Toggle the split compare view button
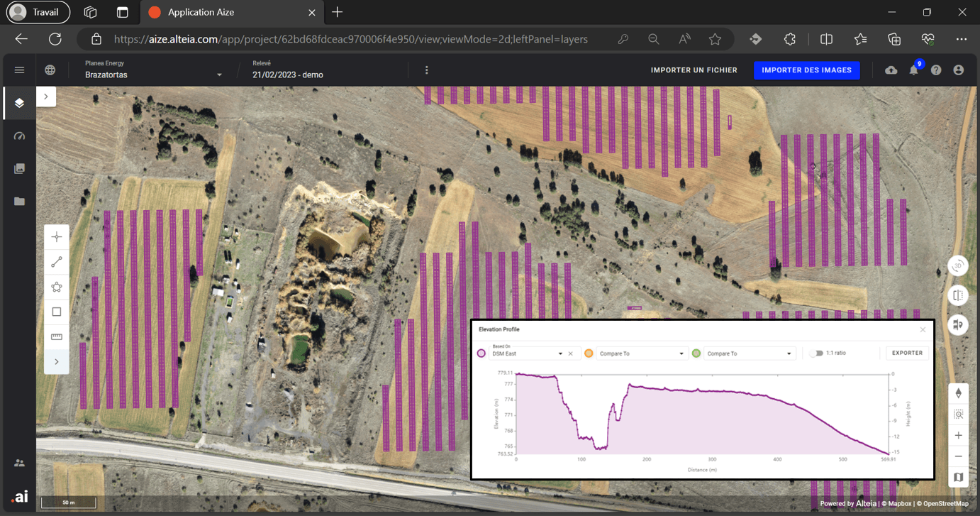The width and height of the screenshot is (980, 516). click(x=958, y=295)
